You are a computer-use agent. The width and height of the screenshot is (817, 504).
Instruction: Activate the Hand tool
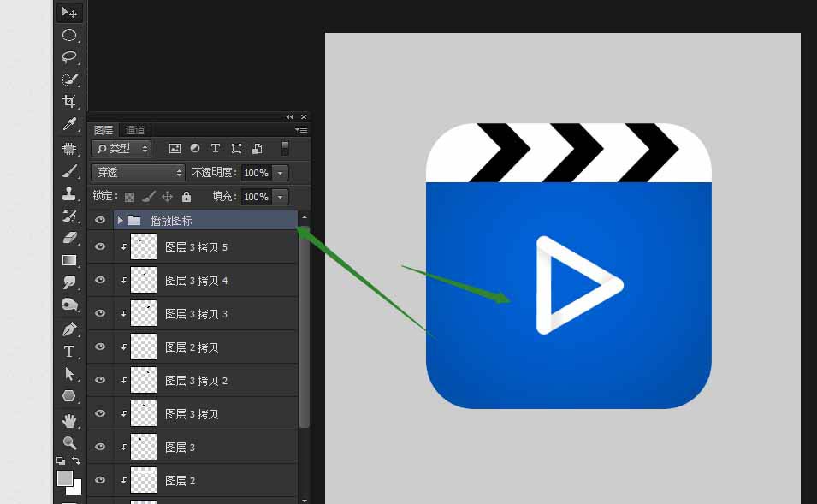click(x=69, y=420)
